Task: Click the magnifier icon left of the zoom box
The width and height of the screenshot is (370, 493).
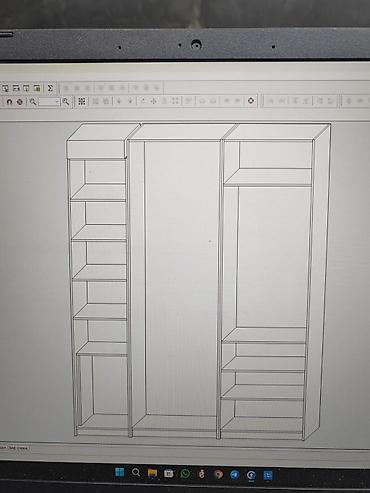Action: click(x=33, y=102)
